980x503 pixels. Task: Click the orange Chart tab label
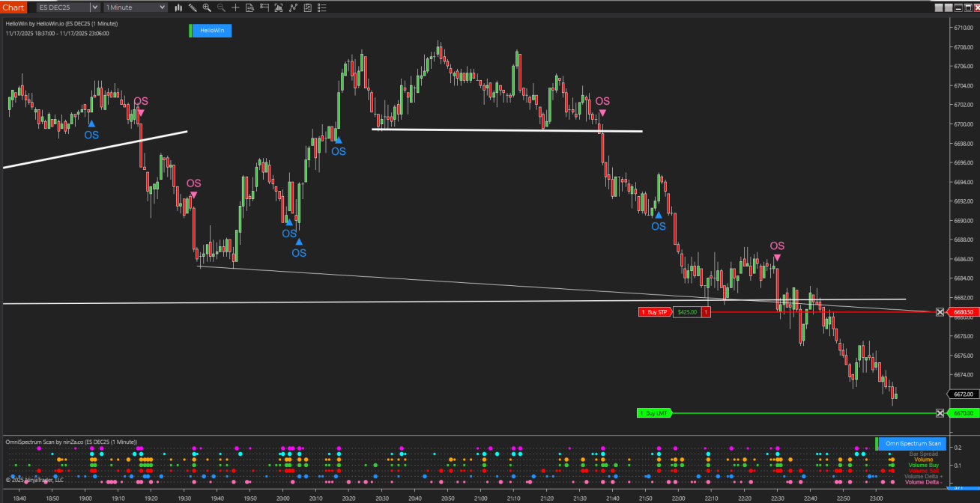pyautogui.click(x=13, y=7)
